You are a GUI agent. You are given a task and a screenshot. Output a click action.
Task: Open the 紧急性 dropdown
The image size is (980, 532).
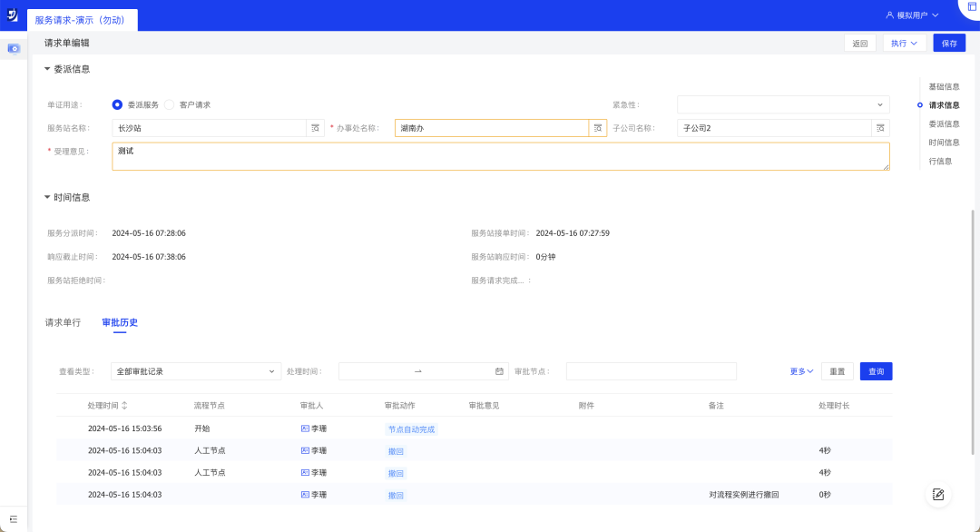click(x=783, y=104)
